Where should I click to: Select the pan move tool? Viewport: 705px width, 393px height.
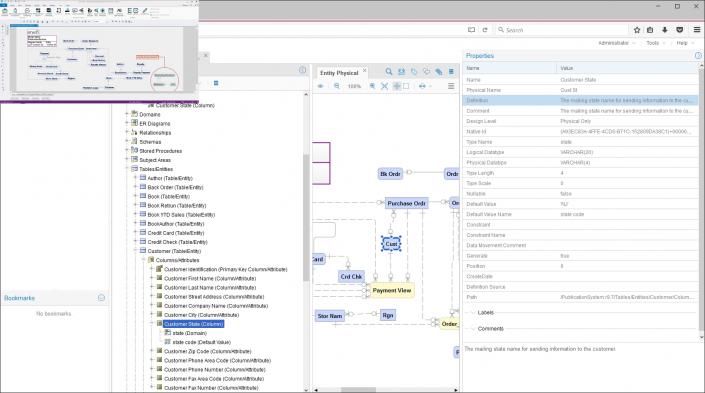tap(397, 86)
